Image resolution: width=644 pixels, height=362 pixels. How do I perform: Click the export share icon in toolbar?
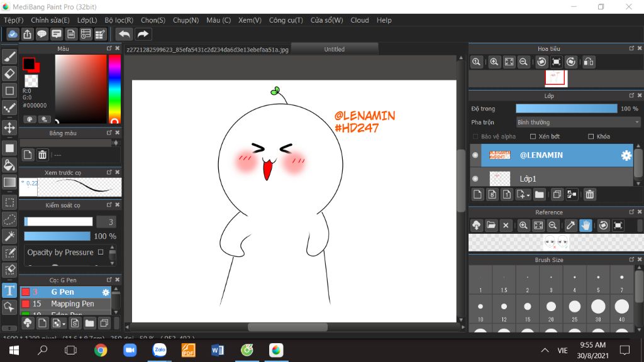pyautogui.click(x=27, y=34)
